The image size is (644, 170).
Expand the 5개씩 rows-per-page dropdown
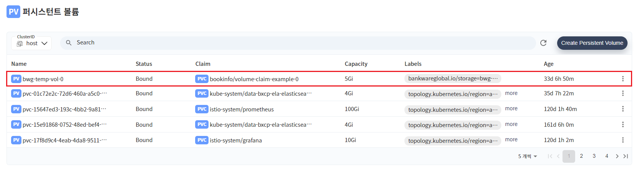[528, 156]
